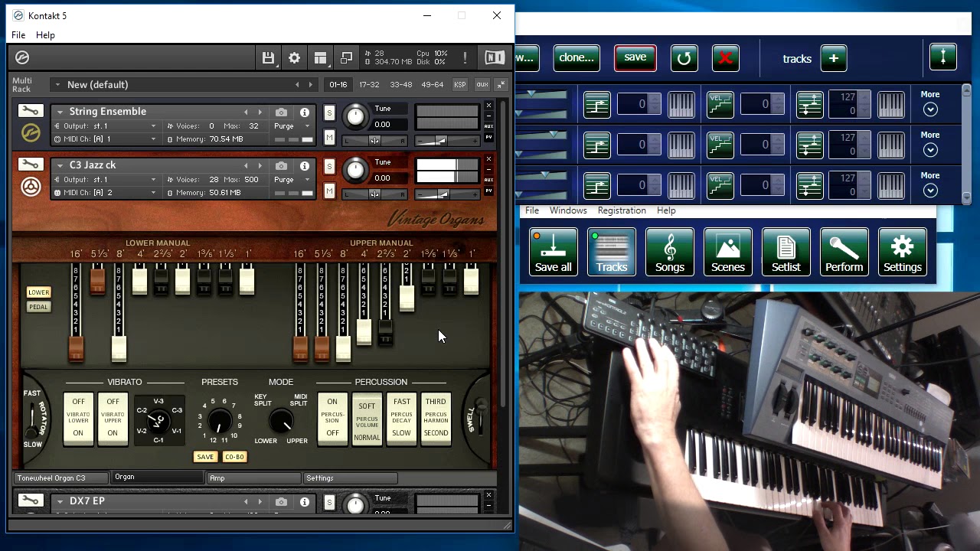Open C3 Jazz ck MIDI channel dropdown
Viewport: 980px width, 551px height.
point(153,193)
